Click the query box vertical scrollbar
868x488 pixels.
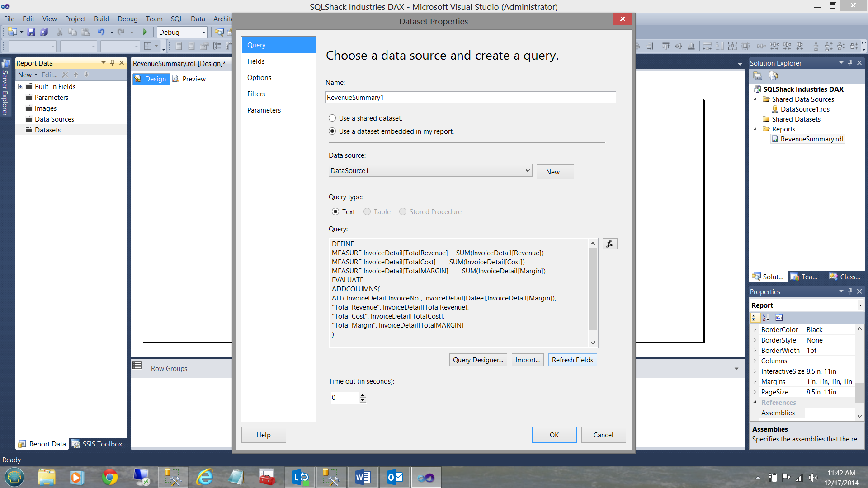(x=593, y=289)
